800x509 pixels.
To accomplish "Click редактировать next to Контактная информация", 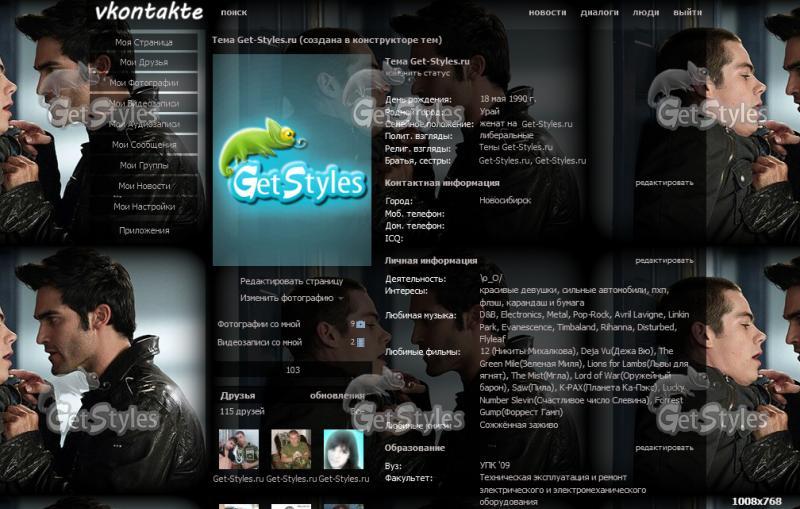I will (x=664, y=183).
